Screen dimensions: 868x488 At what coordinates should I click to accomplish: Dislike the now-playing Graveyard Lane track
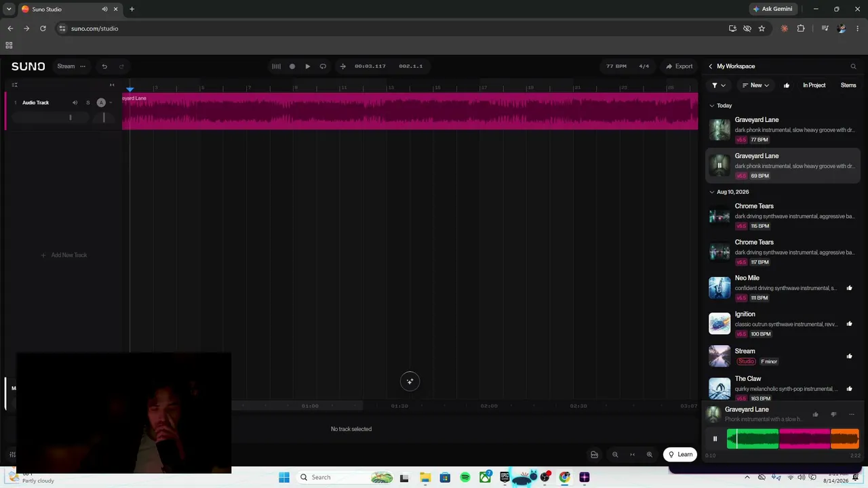(x=833, y=414)
